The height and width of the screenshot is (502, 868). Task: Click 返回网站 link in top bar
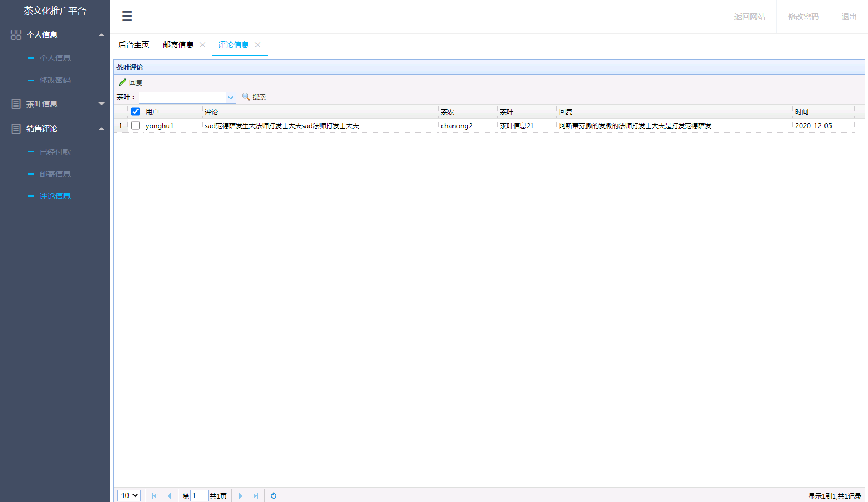coord(750,17)
